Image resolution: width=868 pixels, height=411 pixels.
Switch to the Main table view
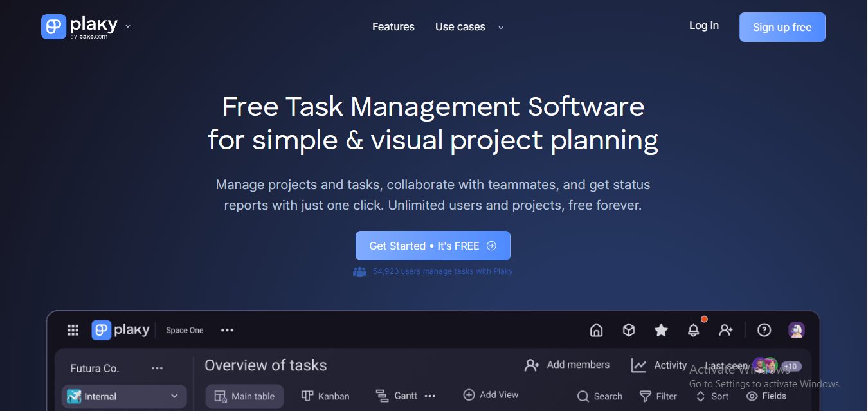244,396
